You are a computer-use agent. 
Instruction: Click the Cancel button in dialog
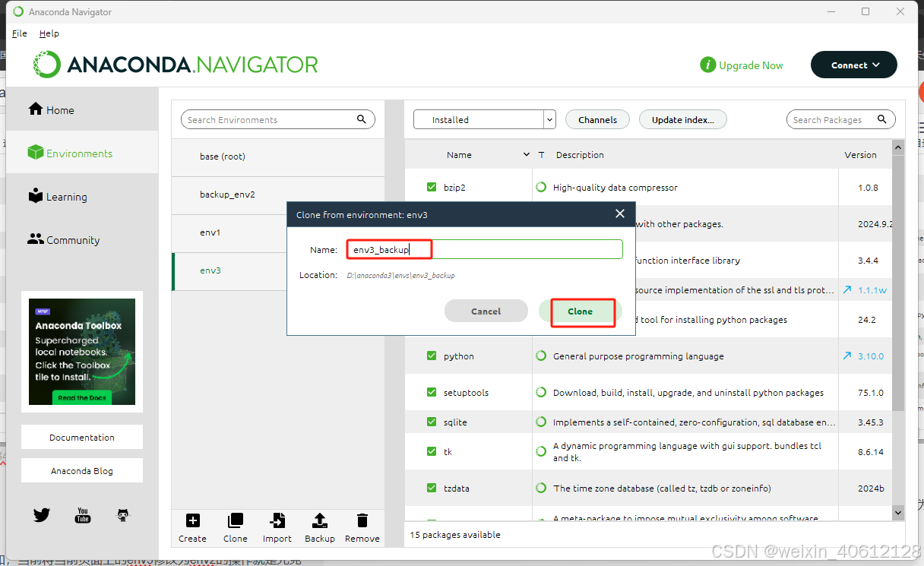[x=486, y=311]
